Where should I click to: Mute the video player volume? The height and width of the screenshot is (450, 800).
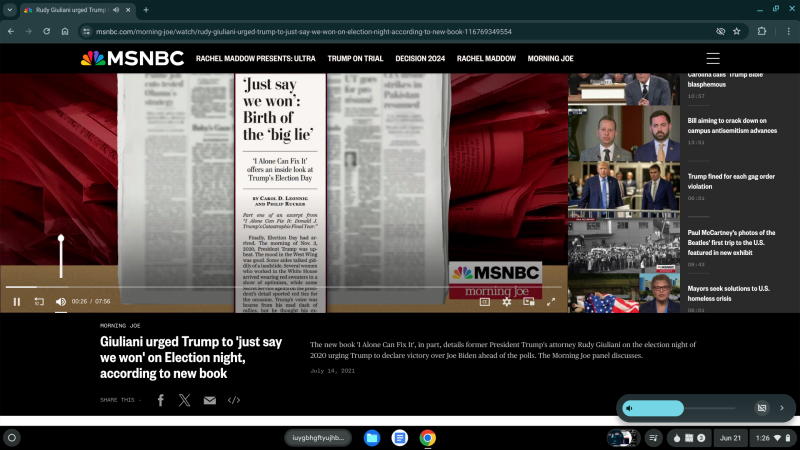pyautogui.click(x=61, y=302)
